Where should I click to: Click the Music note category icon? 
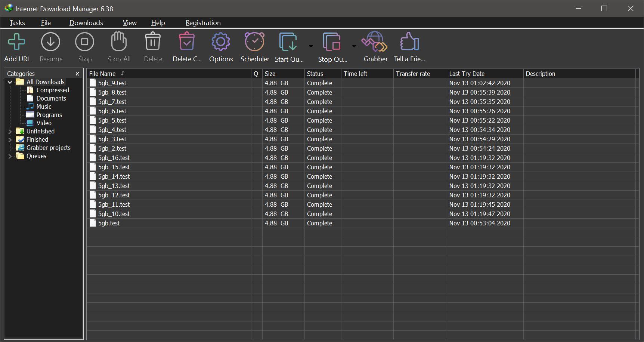click(30, 107)
